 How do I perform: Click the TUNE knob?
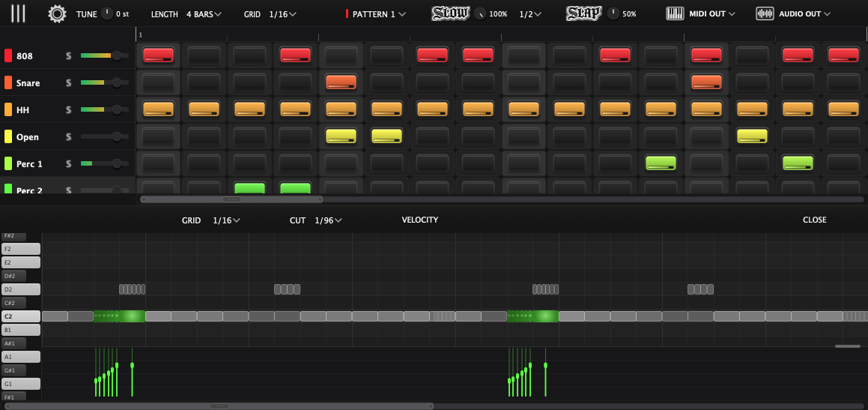tap(107, 13)
